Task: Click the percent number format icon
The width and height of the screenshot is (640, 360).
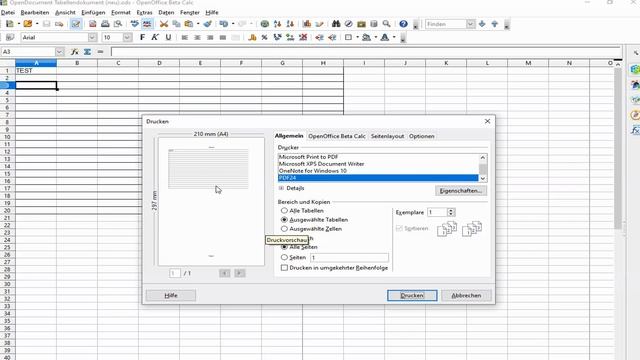Action: [x=264, y=37]
